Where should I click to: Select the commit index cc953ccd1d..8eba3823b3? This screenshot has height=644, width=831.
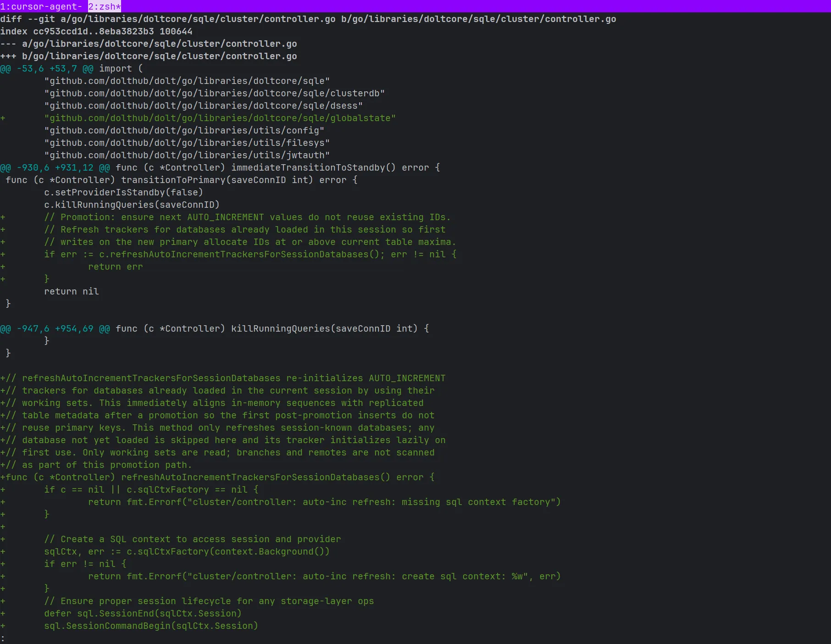point(96,31)
